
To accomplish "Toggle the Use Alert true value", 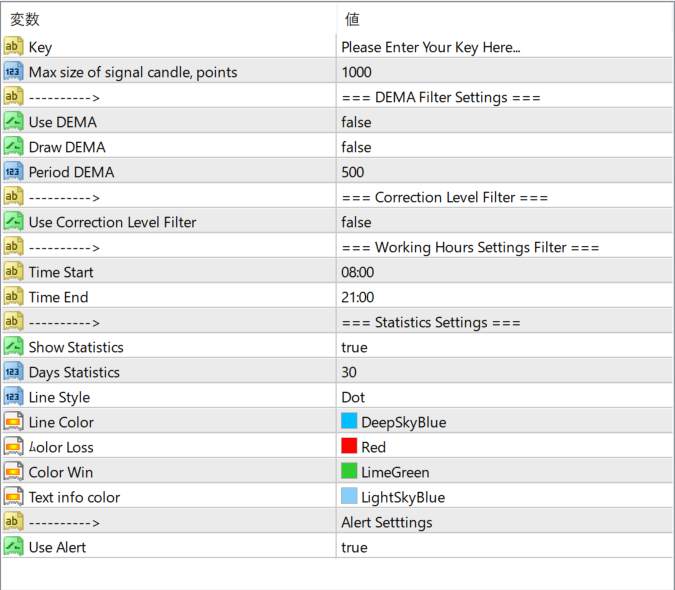I will [505, 547].
